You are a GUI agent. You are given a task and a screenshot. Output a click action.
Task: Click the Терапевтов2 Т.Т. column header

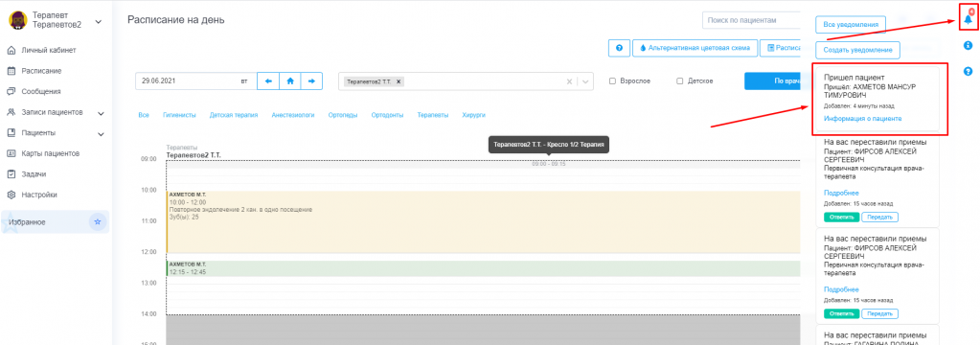pyautogui.click(x=194, y=155)
